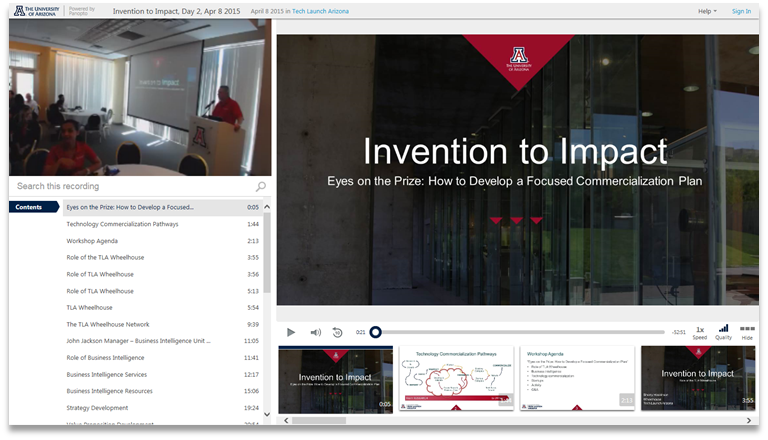The image size is (768, 440).
Task: Change the playback Speed 1x control
Action: [x=700, y=332]
